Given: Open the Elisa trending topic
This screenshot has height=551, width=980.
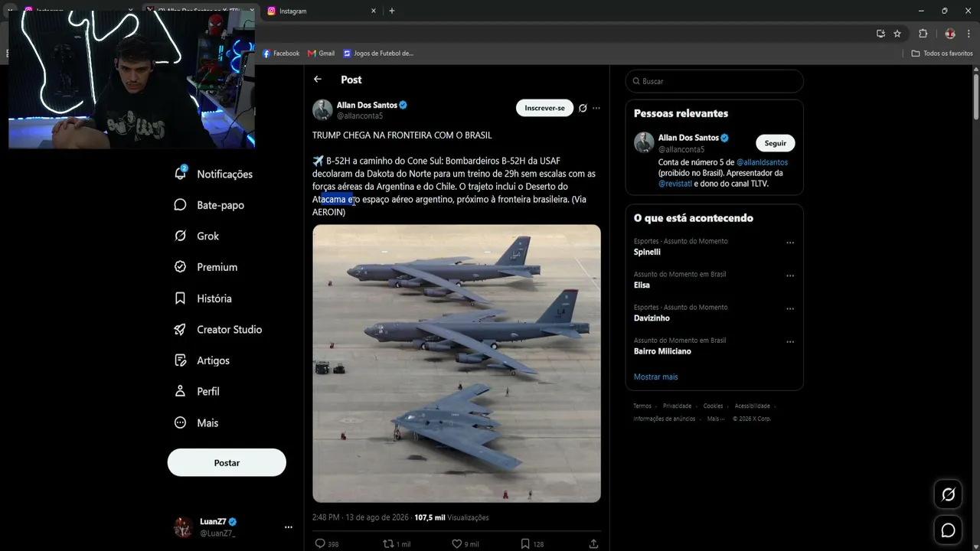Looking at the screenshot, I should click(x=642, y=285).
